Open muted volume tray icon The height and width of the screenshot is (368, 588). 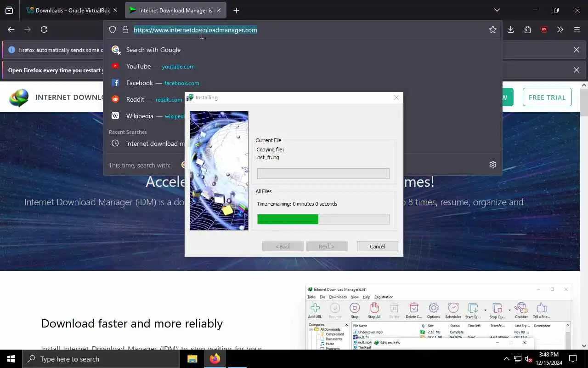point(529,359)
